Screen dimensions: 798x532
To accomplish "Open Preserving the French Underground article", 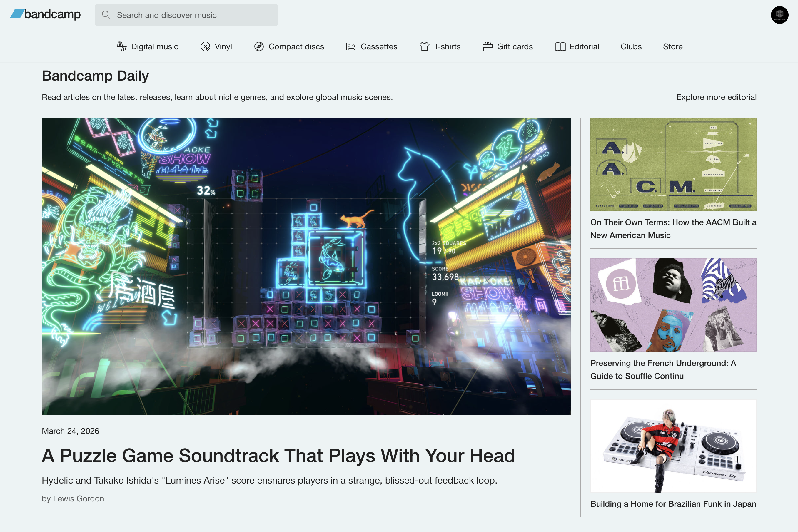I will pos(663,369).
